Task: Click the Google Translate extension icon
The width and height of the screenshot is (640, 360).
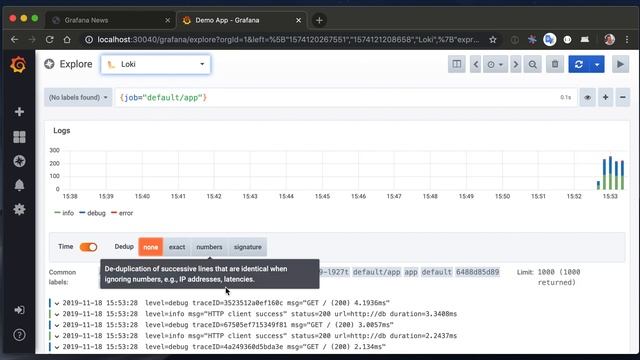Action: click(x=550, y=40)
